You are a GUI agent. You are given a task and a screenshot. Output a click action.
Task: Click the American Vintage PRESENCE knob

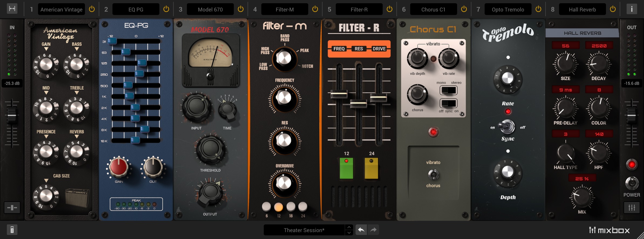point(46,152)
